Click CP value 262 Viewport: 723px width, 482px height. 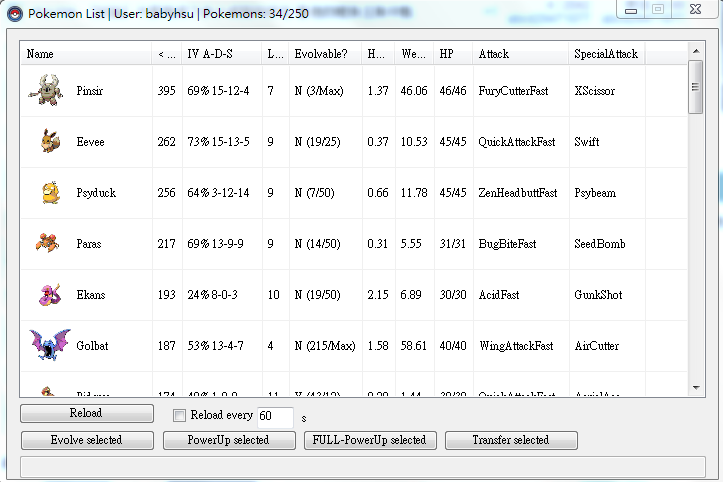(166, 142)
